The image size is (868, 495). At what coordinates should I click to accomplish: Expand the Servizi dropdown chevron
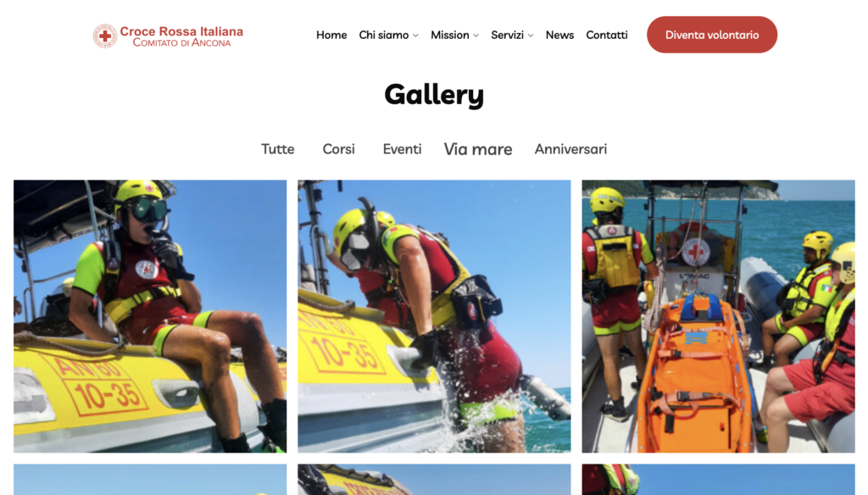coord(531,36)
